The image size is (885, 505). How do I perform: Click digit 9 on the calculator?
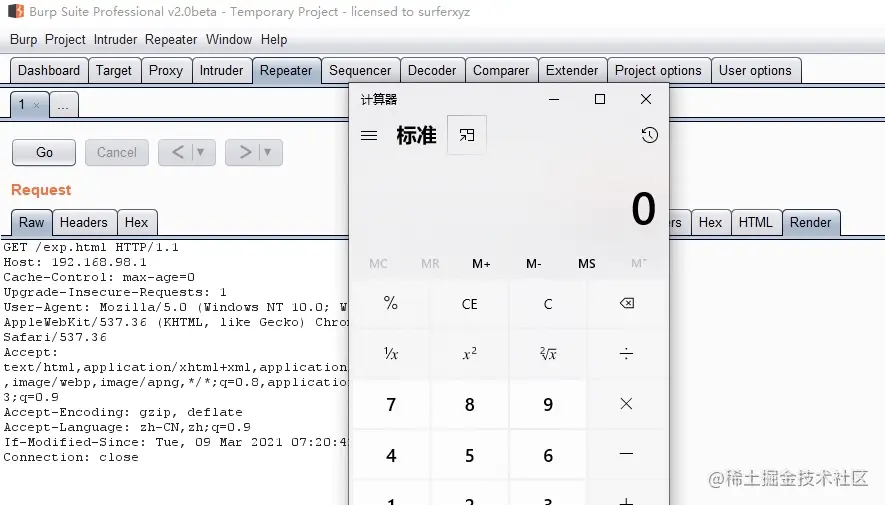tap(548, 404)
